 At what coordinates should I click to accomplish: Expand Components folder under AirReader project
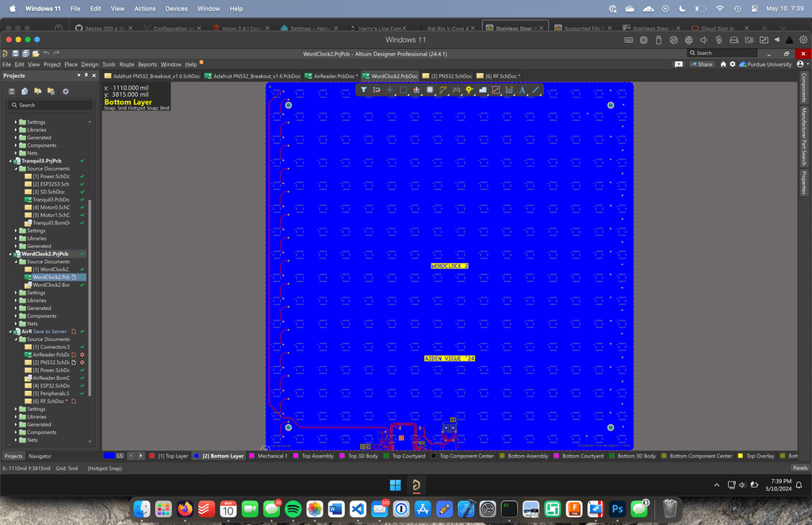coord(16,433)
